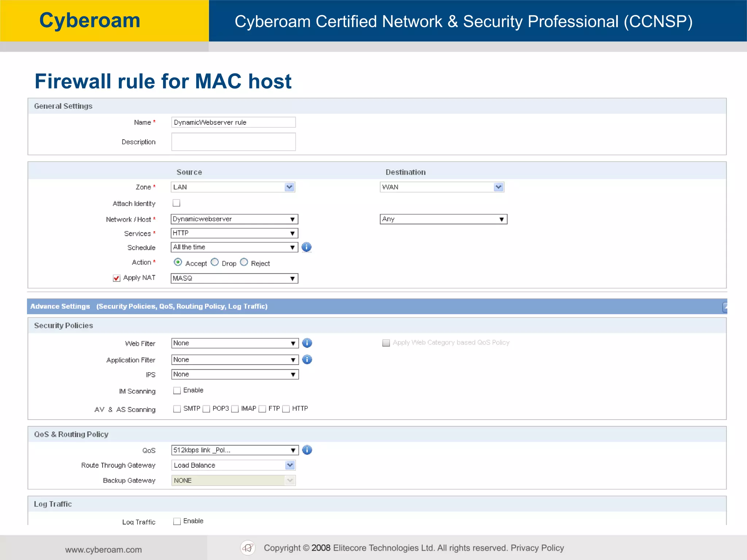Open the NAT policy MASQ dropdown
The height and width of the screenshot is (560, 747).
pyautogui.click(x=235, y=279)
